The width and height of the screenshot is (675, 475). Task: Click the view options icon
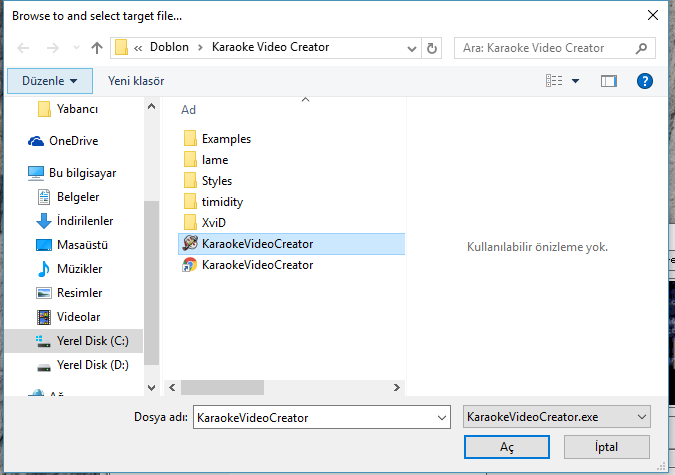click(555, 80)
